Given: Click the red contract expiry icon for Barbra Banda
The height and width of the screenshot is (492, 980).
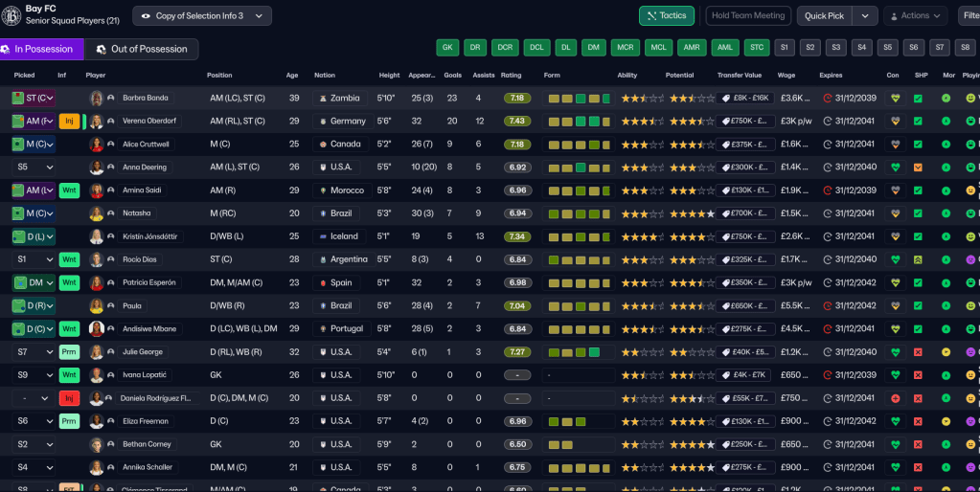Looking at the screenshot, I should pyautogui.click(x=828, y=98).
